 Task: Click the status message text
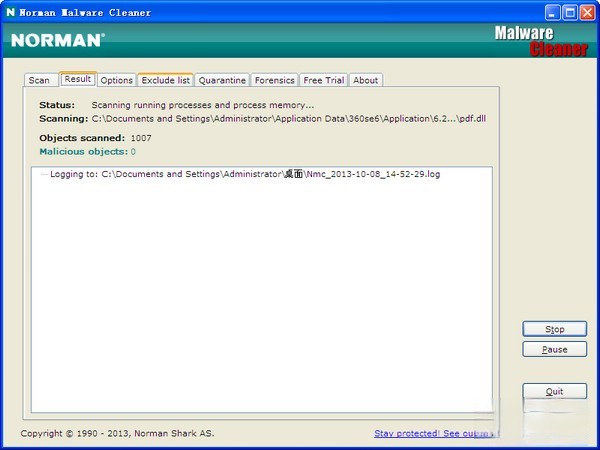click(202, 105)
